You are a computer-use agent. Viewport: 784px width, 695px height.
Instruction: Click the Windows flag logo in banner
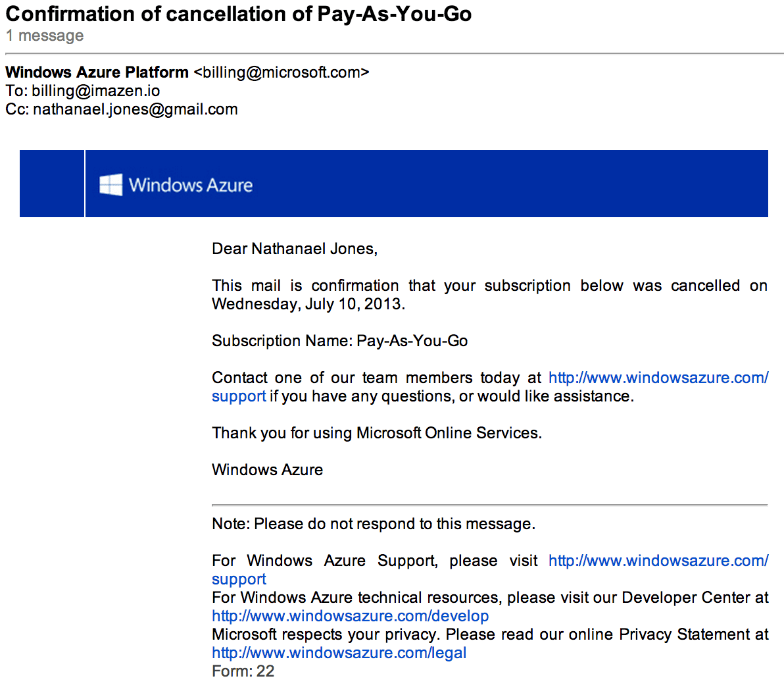pyautogui.click(x=110, y=185)
